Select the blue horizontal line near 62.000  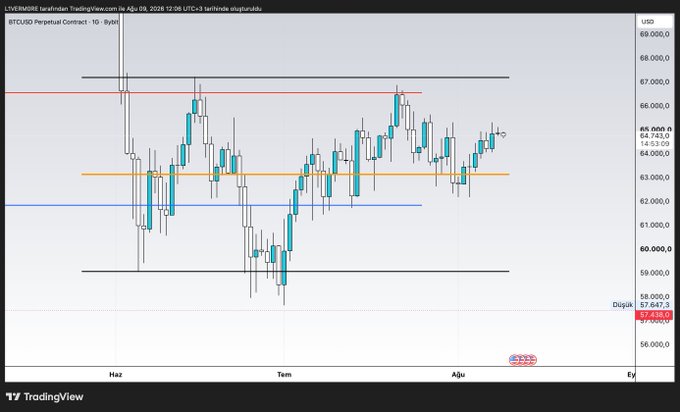pyautogui.click(x=213, y=205)
